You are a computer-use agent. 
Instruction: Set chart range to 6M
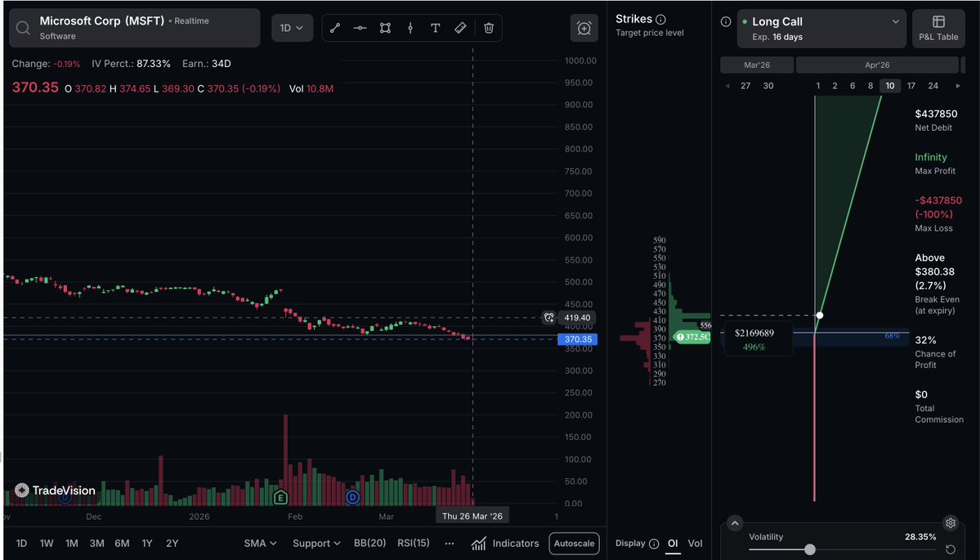(x=122, y=543)
